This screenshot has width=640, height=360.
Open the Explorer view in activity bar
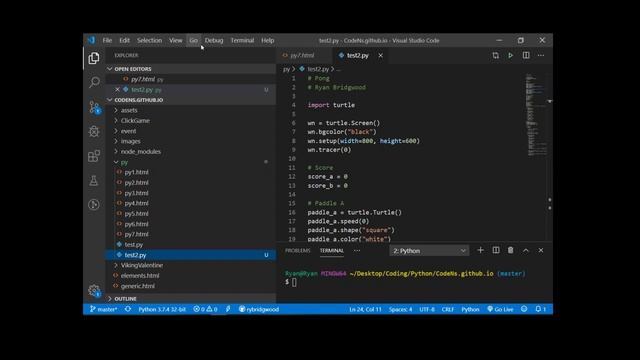(94, 58)
